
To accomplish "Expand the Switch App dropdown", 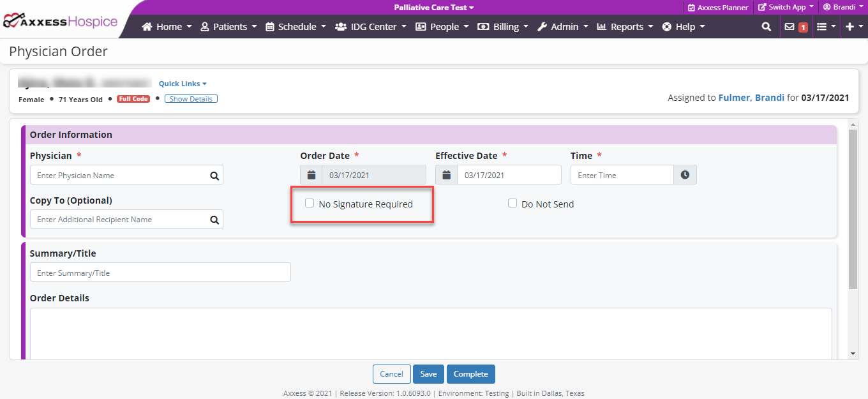I will point(786,7).
